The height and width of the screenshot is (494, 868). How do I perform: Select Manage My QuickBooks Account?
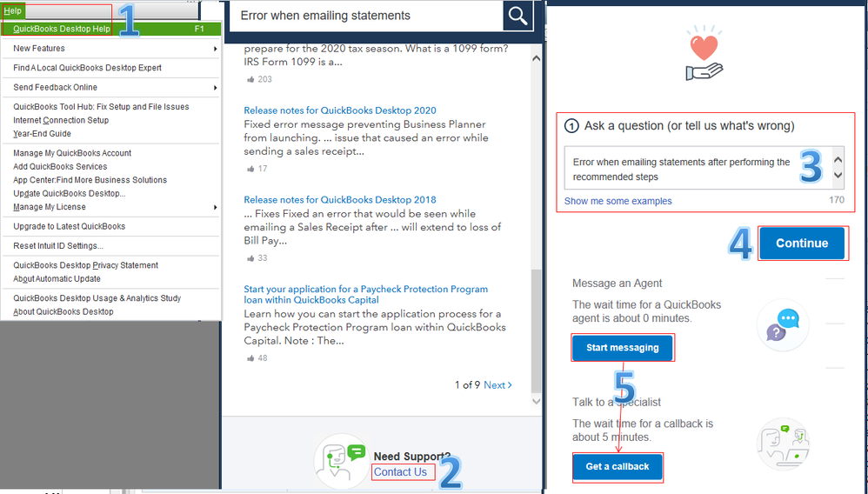(x=72, y=153)
